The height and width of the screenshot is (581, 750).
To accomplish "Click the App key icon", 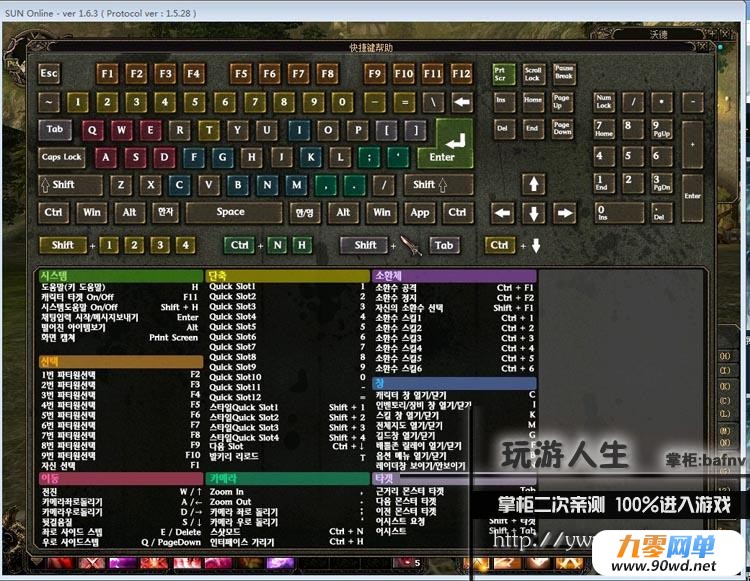I will tap(419, 213).
